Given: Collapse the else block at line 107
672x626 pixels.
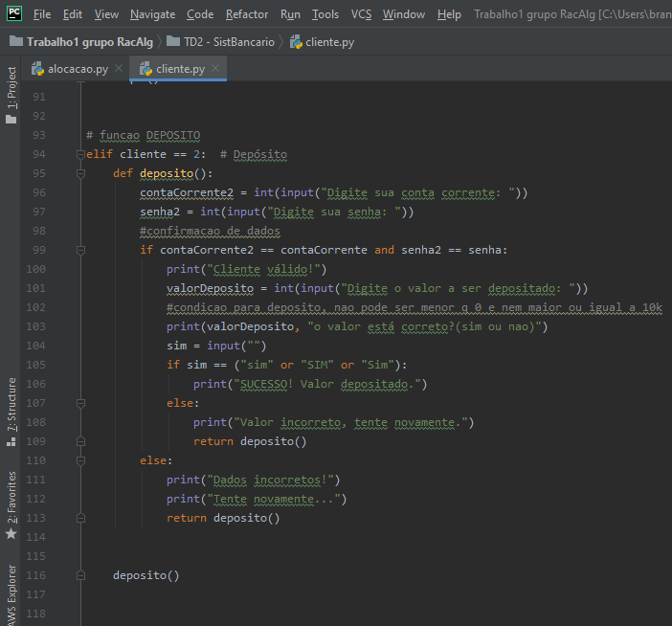Looking at the screenshot, I should 80,403.
